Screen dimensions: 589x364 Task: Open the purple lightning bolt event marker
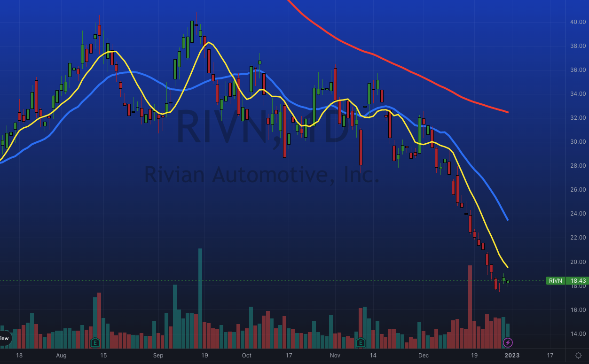click(508, 342)
